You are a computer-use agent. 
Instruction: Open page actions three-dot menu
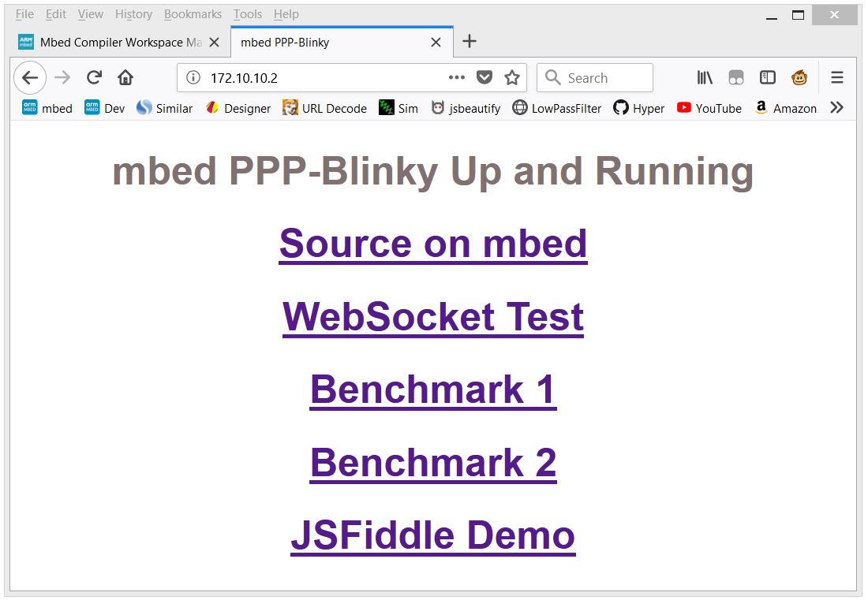point(456,77)
